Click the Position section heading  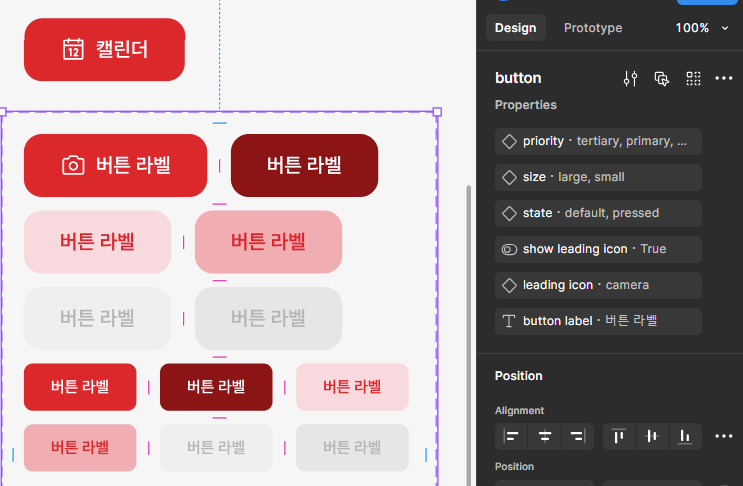tap(518, 376)
